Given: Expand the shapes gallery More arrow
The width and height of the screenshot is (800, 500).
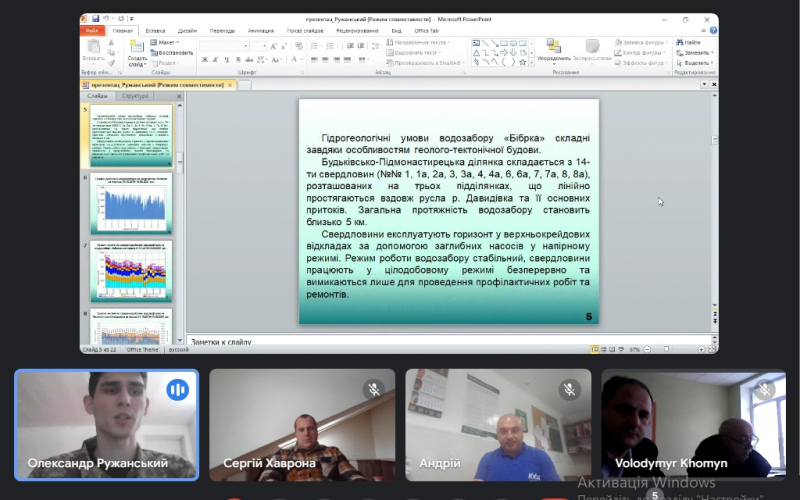Looking at the screenshot, I should tap(532, 62).
